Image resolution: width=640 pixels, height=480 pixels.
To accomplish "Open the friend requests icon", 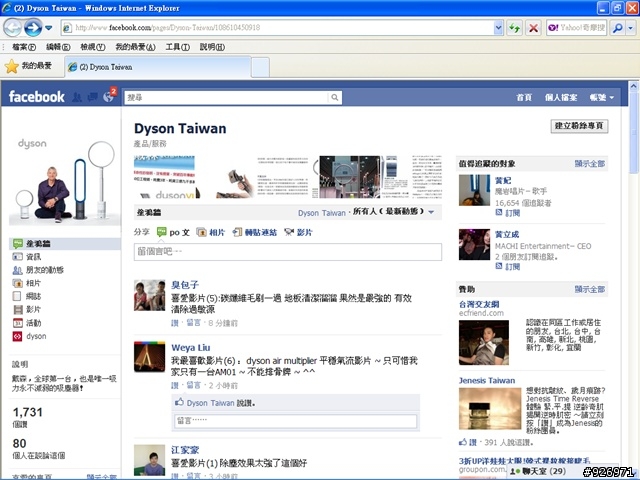I will tap(77, 97).
